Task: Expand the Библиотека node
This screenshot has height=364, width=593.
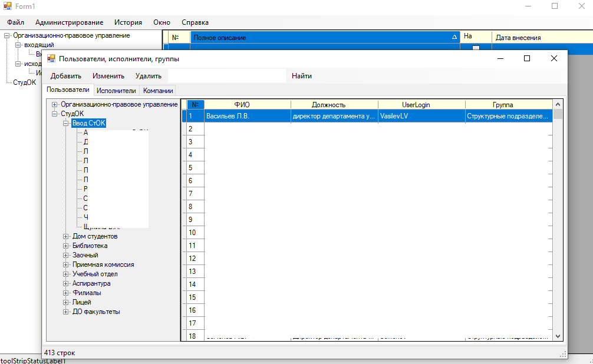Action: 66,246
